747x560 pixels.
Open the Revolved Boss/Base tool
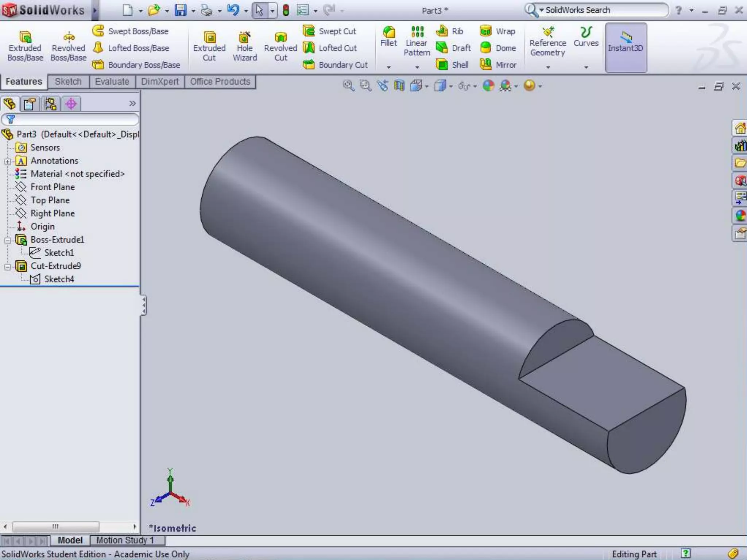coord(69,38)
